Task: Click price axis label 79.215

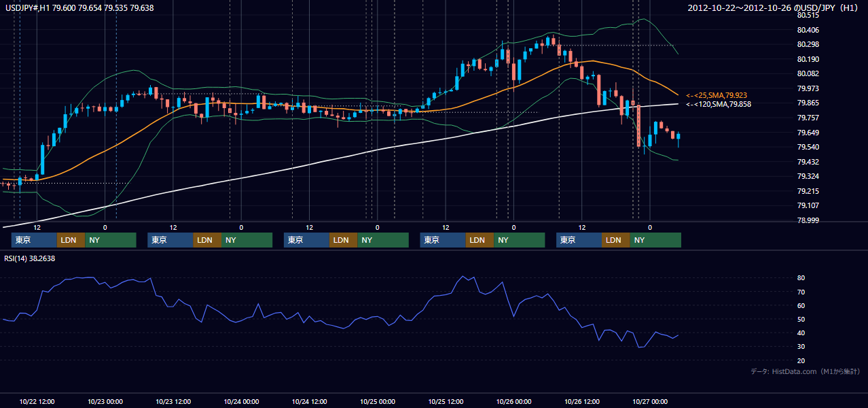Action: point(809,191)
